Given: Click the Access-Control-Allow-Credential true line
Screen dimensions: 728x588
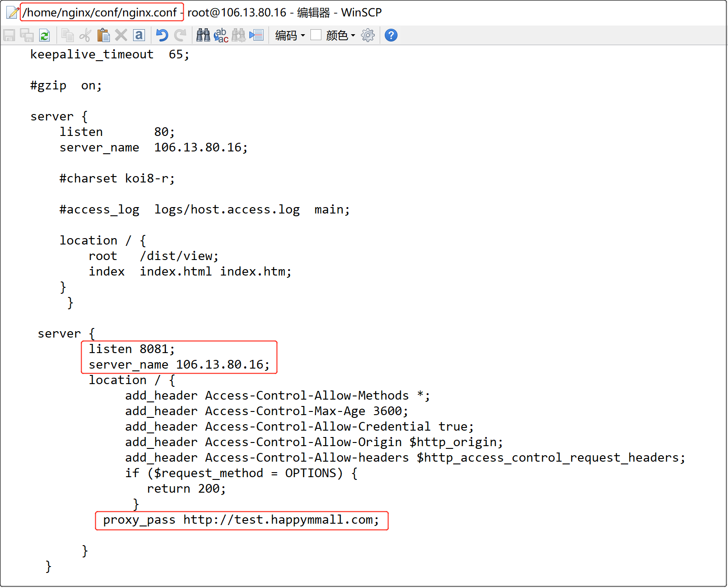Looking at the screenshot, I should 299,427.
